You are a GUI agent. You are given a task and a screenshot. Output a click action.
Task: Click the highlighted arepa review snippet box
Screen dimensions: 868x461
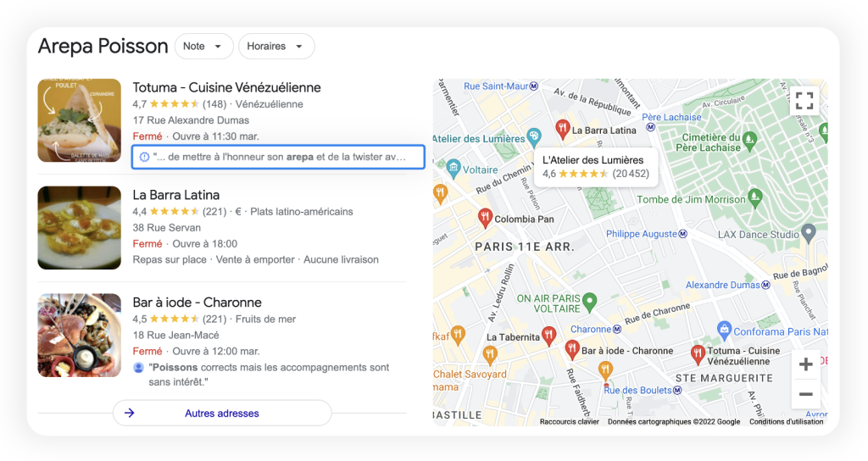click(278, 157)
